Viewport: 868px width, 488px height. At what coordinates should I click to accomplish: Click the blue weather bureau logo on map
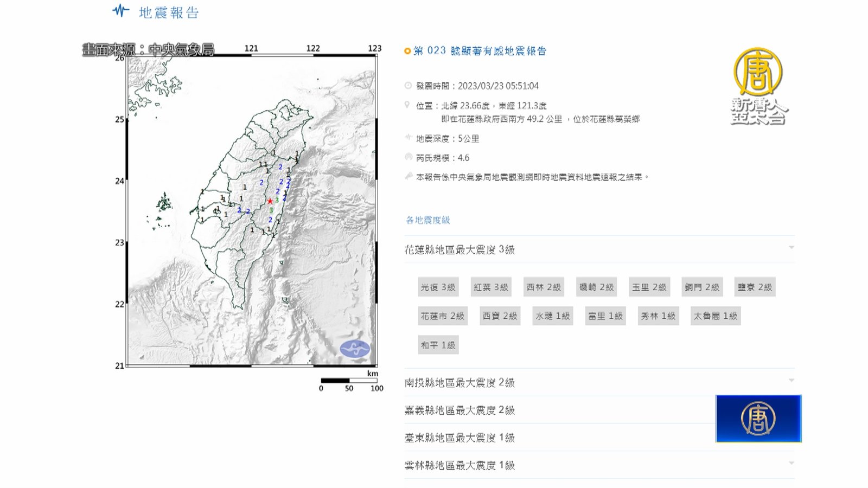[x=355, y=349]
